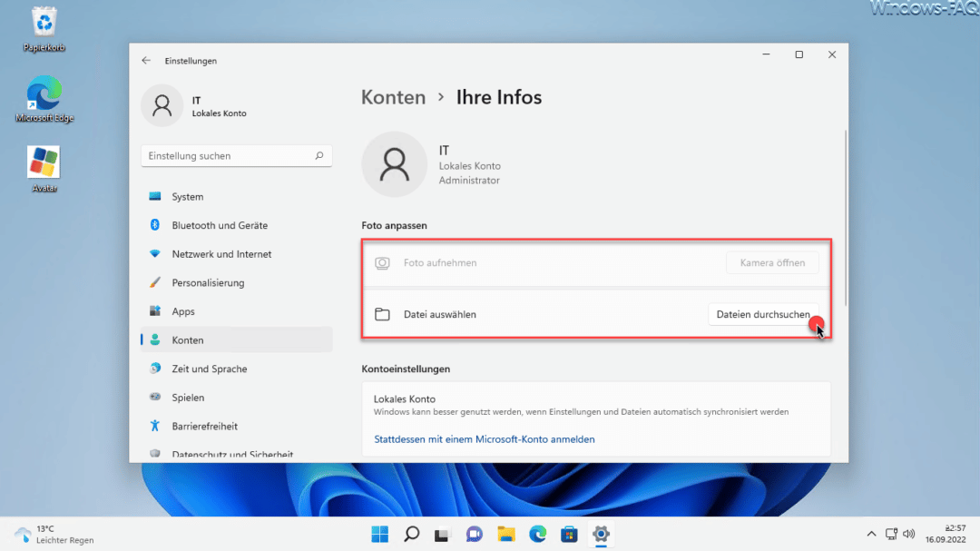The height and width of the screenshot is (551, 980).
Task: Click the IT profile avatar in sidebar
Action: 162,105
